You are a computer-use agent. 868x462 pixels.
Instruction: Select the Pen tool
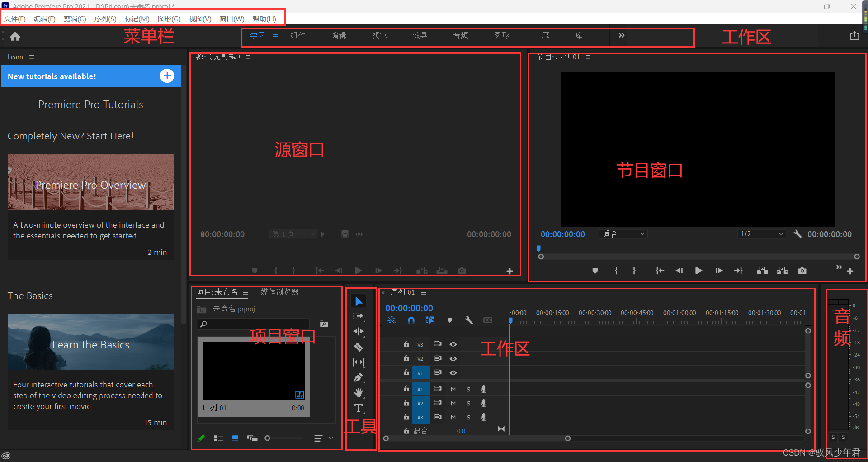point(359,377)
